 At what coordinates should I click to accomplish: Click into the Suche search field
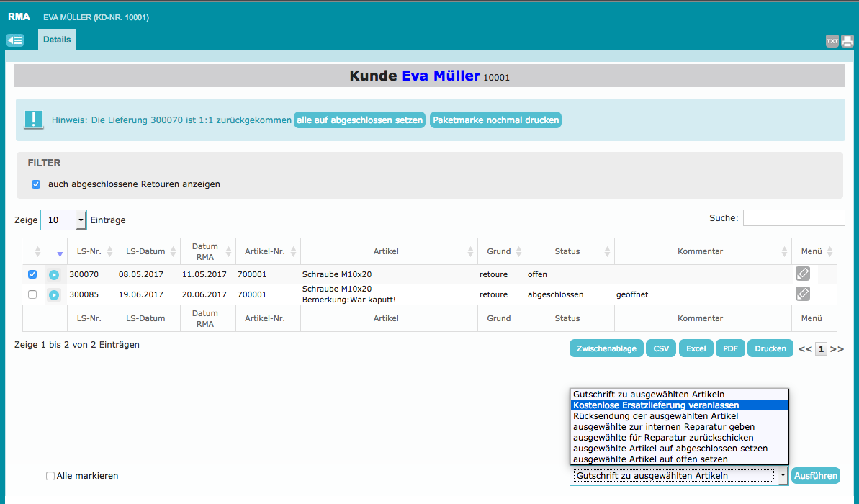point(793,218)
